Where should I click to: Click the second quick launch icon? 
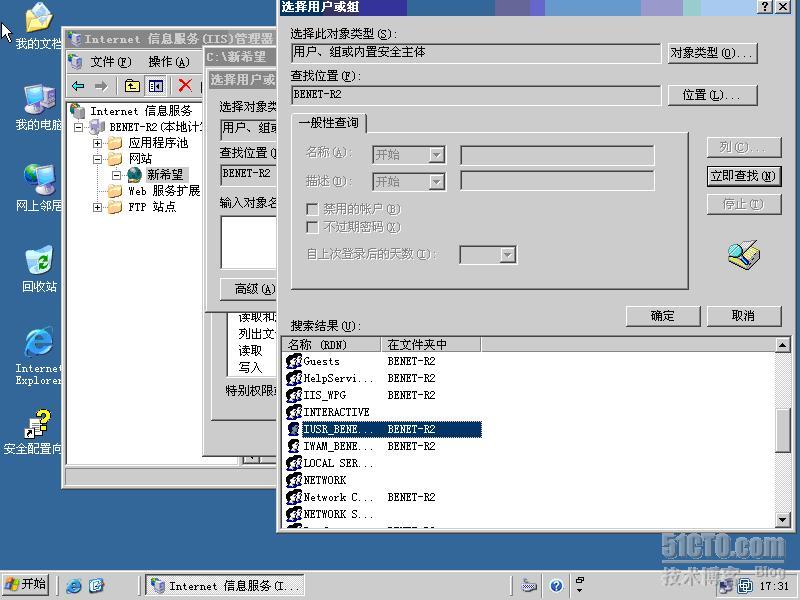click(96, 585)
